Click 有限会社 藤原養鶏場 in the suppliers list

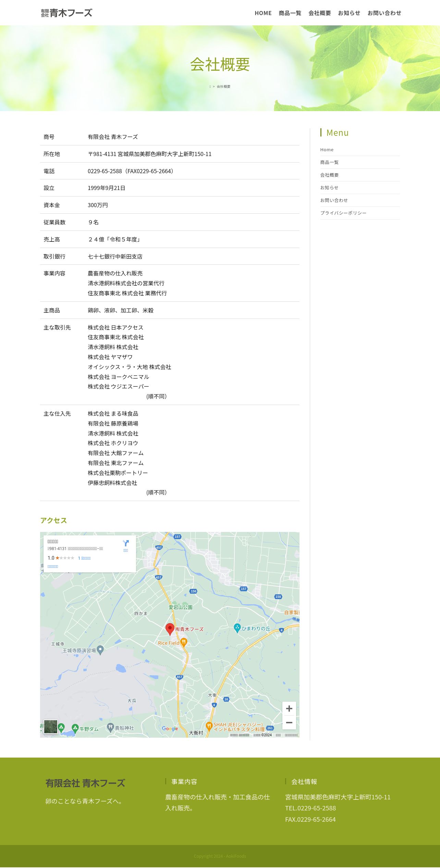[113, 424]
